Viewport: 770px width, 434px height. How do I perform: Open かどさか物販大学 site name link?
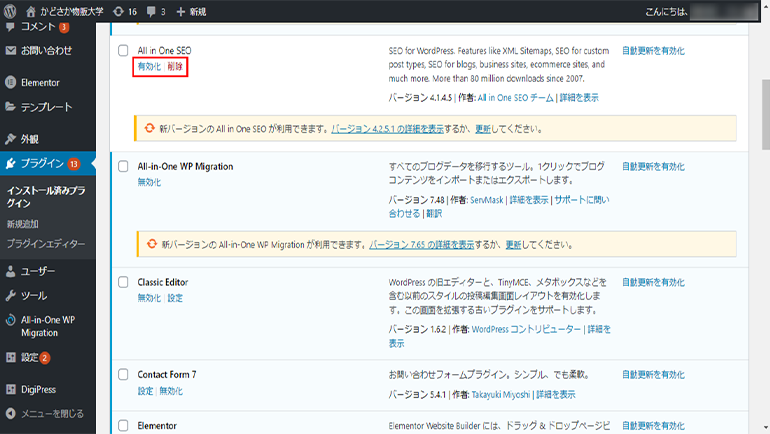(72, 11)
